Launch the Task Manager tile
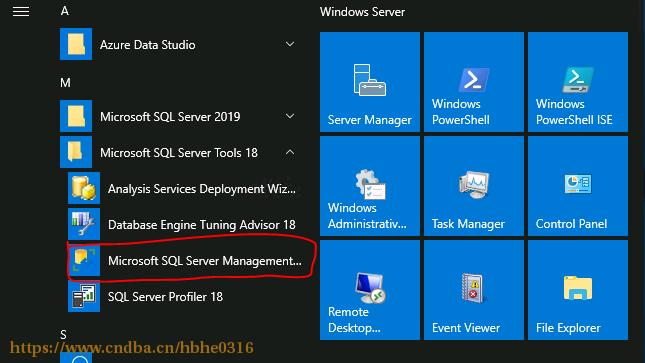 click(474, 186)
